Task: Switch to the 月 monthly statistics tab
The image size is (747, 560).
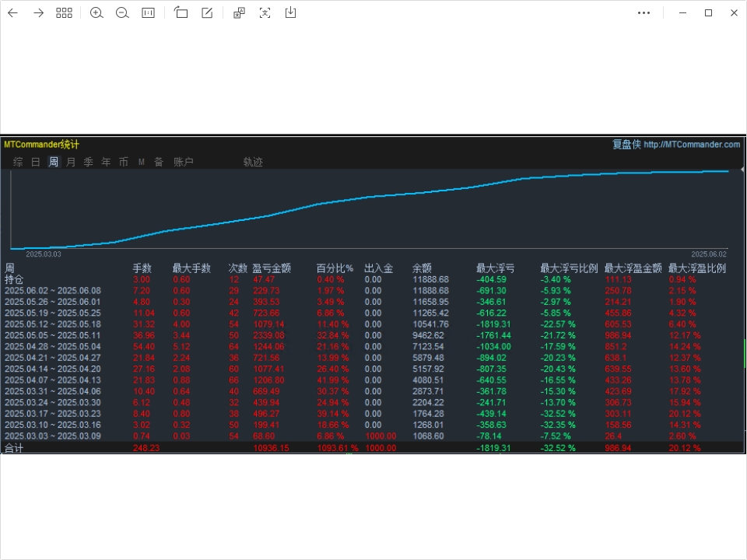Action: [x=71, y=162]
